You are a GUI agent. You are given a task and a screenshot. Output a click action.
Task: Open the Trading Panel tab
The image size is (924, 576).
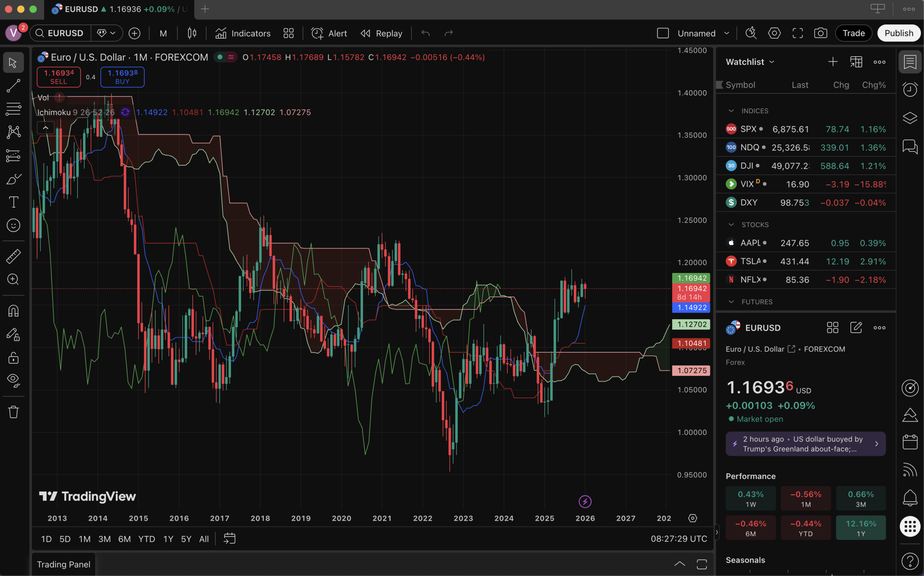pos(63,564)
